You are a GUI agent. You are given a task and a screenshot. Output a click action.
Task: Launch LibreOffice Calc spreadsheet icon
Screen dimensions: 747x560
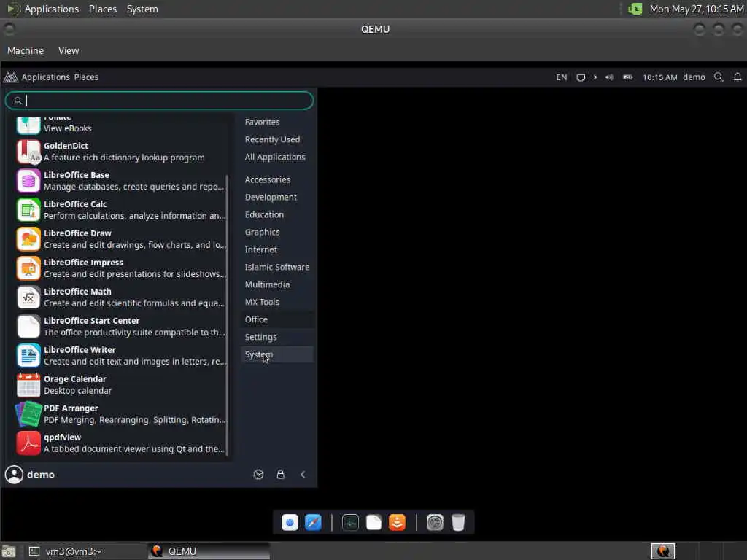[28, 210]
